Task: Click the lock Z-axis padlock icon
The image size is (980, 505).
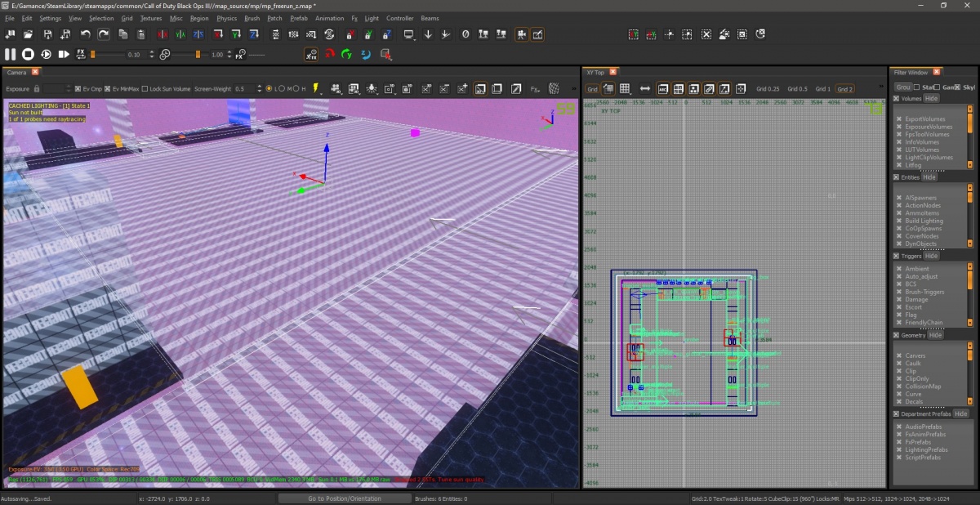Action: pyautogui.click(x=387, y=34)
